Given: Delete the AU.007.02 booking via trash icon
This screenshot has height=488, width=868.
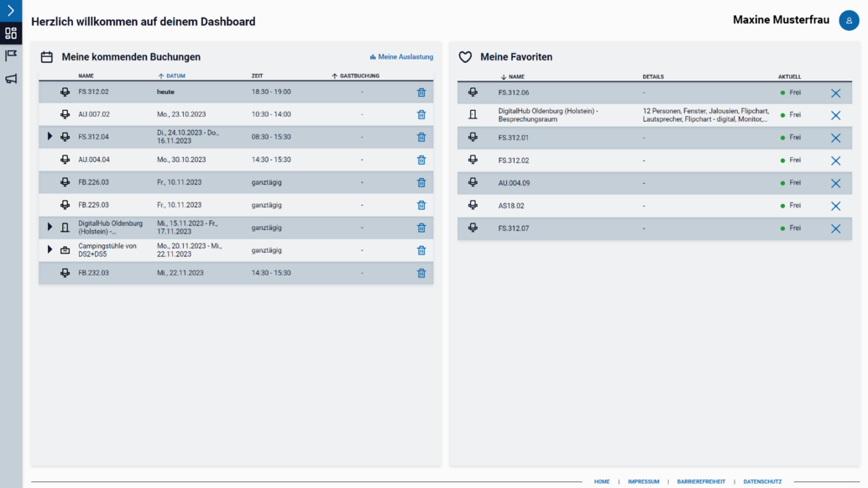Looking at the screenshot, I should (x=421, y=115).
